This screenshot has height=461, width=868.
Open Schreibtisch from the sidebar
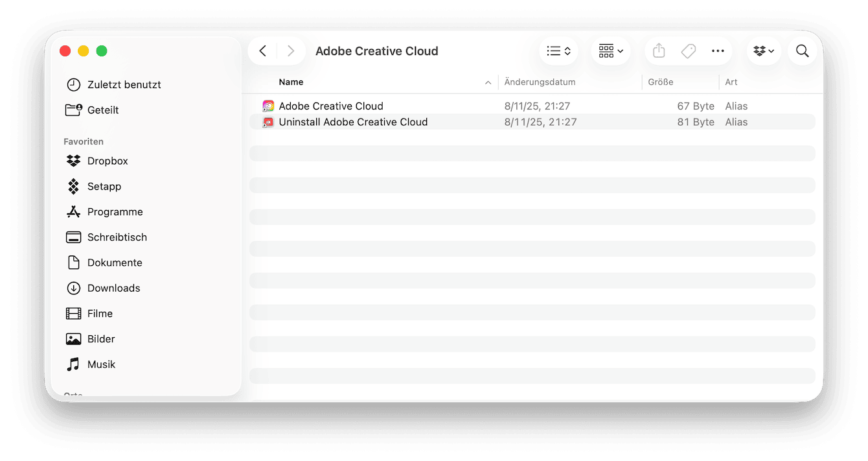pyautogui.click(x=117, y=237)
